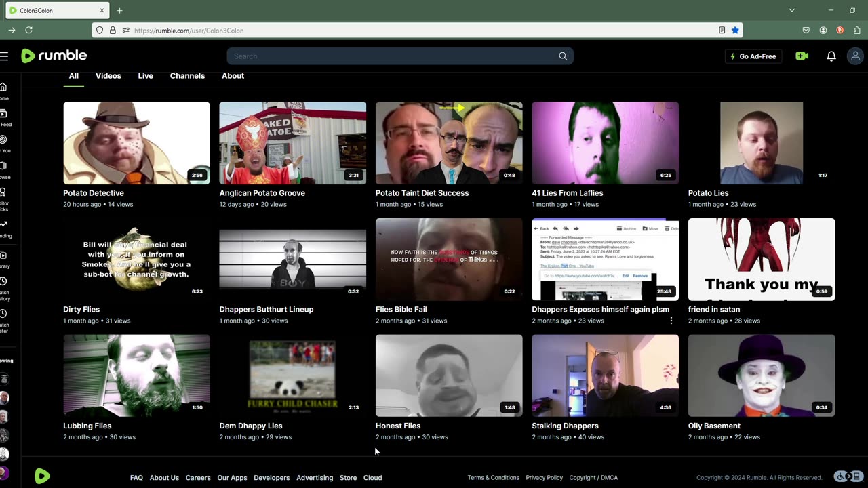Open Library in the sidebar
Image resolution: width=868 pixels, height=488 pixels.
tap(4, 260)
